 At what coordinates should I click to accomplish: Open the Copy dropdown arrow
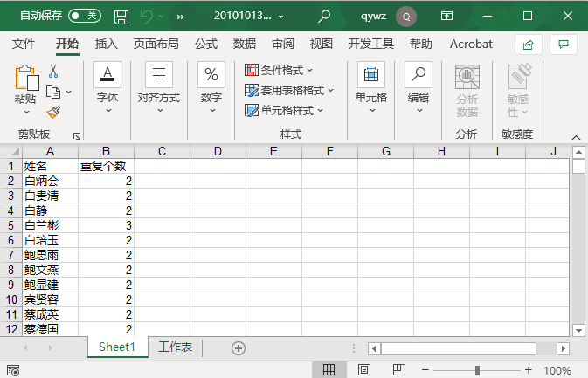[x=69, y=92]
